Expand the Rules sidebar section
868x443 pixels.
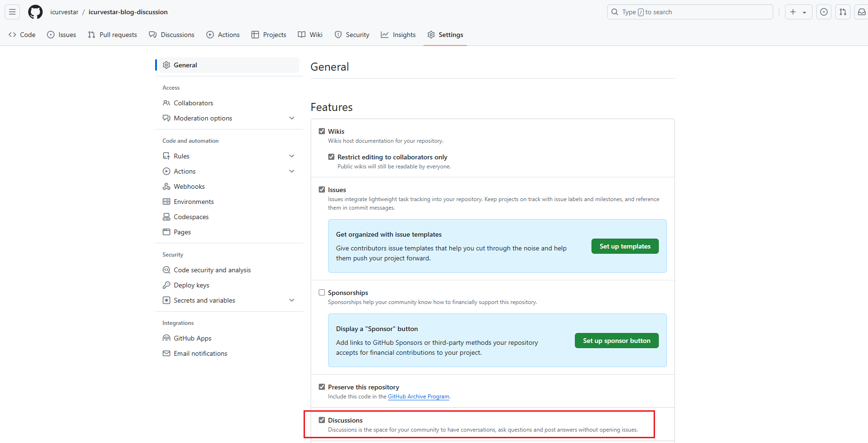tap(291, 156)
